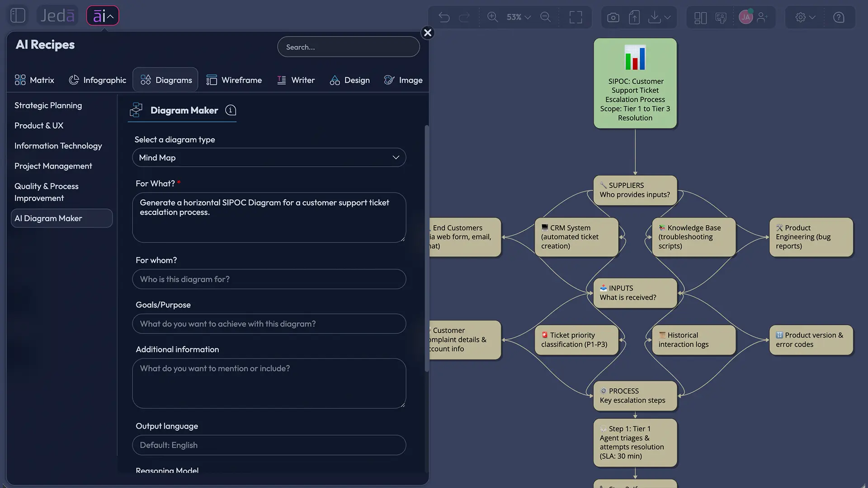Image resolution: width=868 pixels, height=488 pixels.
Task: Toggle the left sidebar panel icon
Action: tap(18, 16)
